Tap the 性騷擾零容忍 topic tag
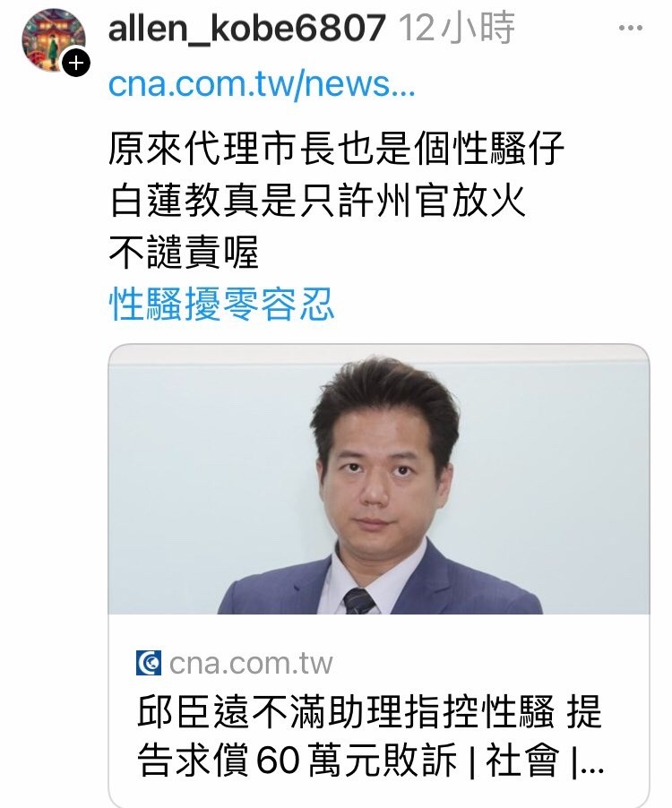Screen dimensions: 672x808 [x=221, y=304]
